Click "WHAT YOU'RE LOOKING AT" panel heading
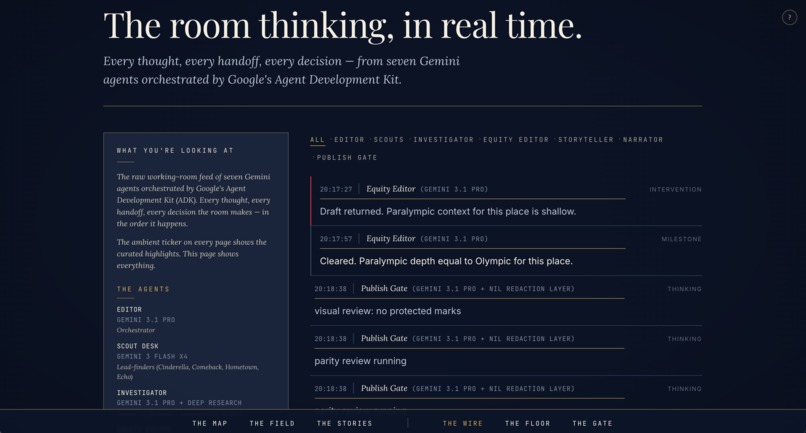The width and height of the screenshot is (806, 433). 175,151
